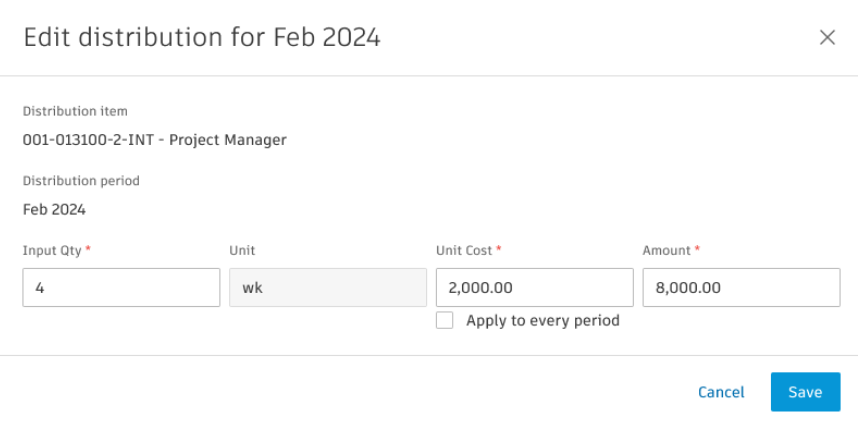Click the Distribution period label
858x424 pixels.
pos(81,181)
